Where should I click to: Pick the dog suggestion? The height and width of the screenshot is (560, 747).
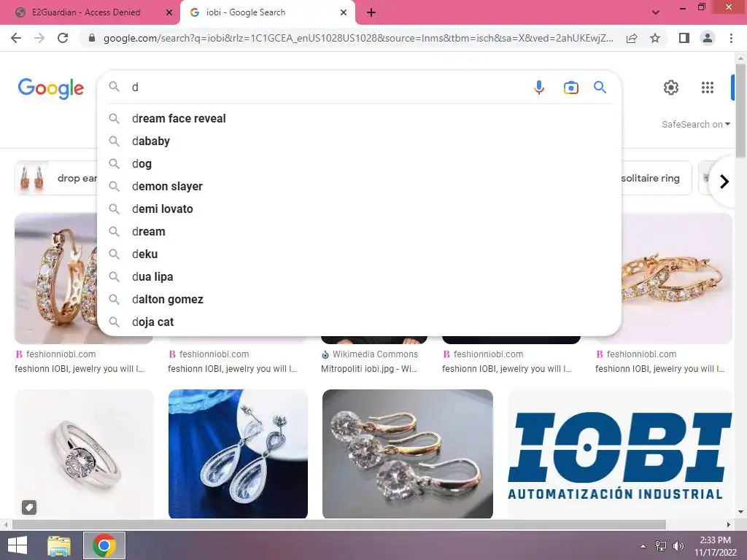pyautogui.click(x=359, y=164)
